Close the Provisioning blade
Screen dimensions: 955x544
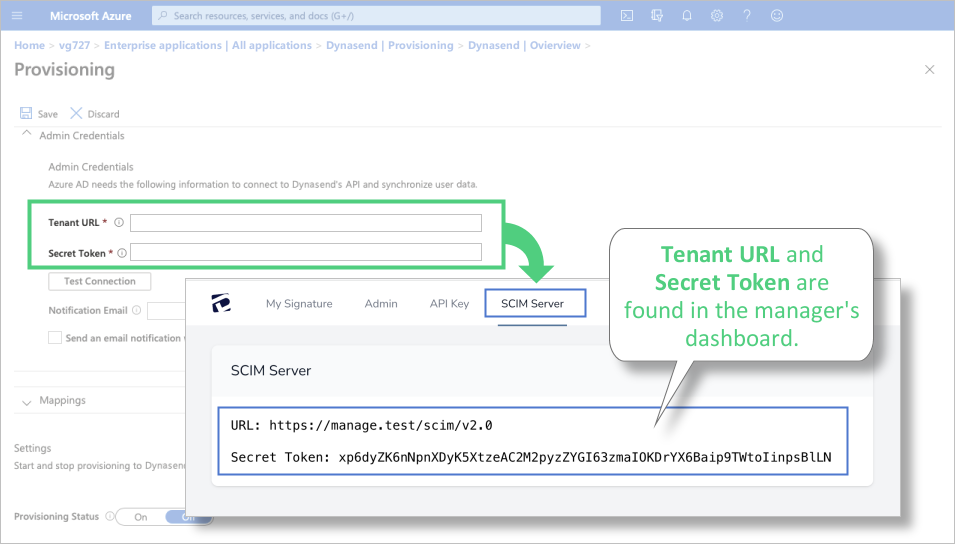[929, 69]
